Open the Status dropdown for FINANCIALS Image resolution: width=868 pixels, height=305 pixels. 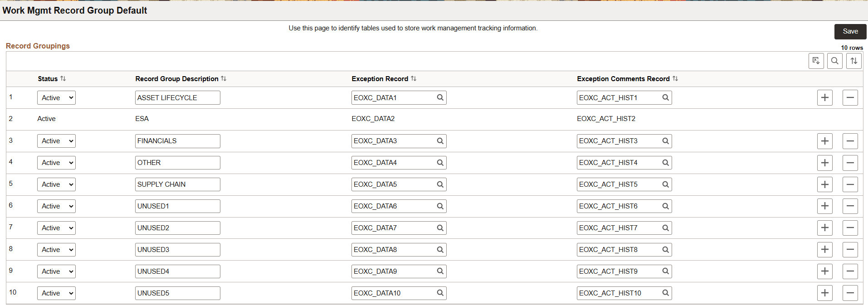coord(56,140)
